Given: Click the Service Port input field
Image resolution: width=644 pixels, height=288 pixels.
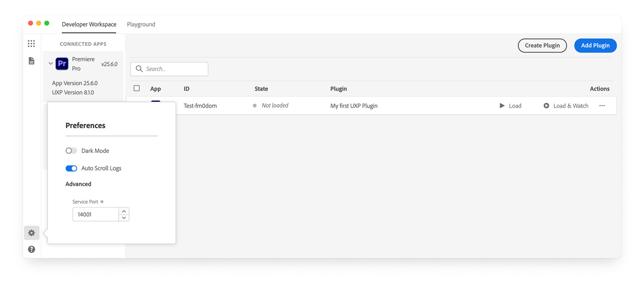Looking at the screenshot, I should point(96,215).
